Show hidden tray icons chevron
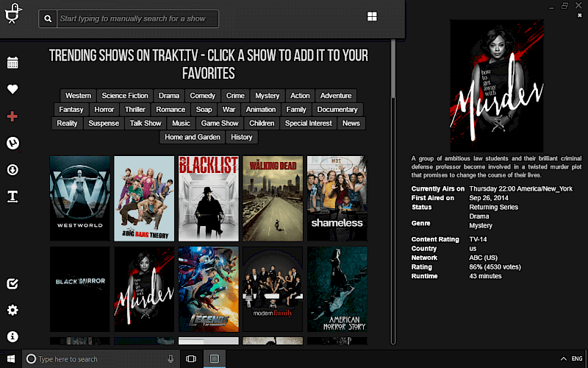Image resolution: width=588 pixels, height=368 pixels. click(x=563, y=359)
